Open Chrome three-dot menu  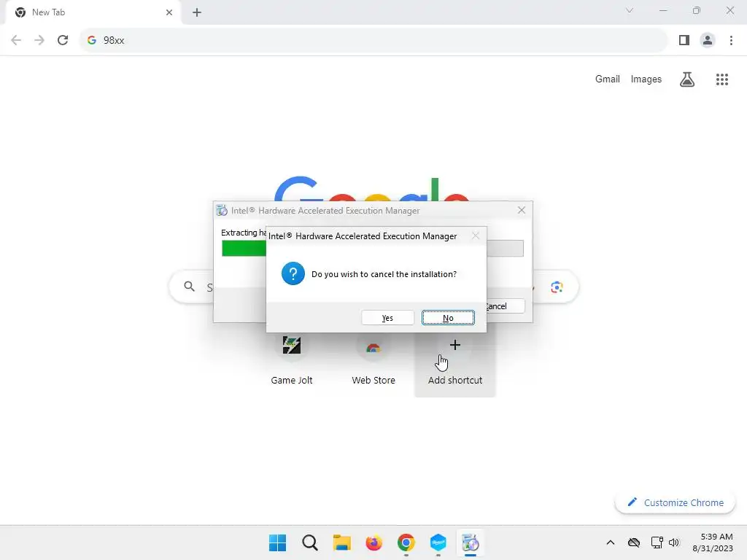pyautogui.click(x=731, y=40)
